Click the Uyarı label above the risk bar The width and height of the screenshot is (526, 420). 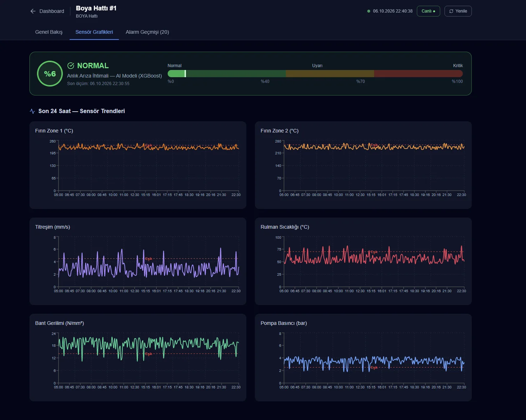[317, 66]
